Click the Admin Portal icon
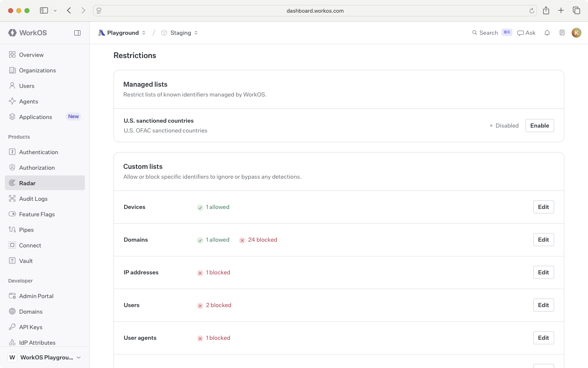588x368 pixels. point(12,296)
